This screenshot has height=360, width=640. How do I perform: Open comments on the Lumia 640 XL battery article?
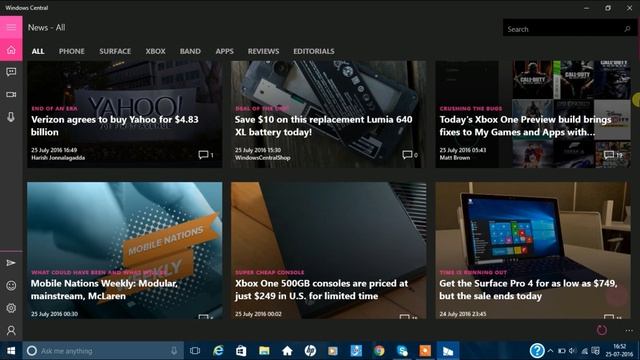click(410, 155)
